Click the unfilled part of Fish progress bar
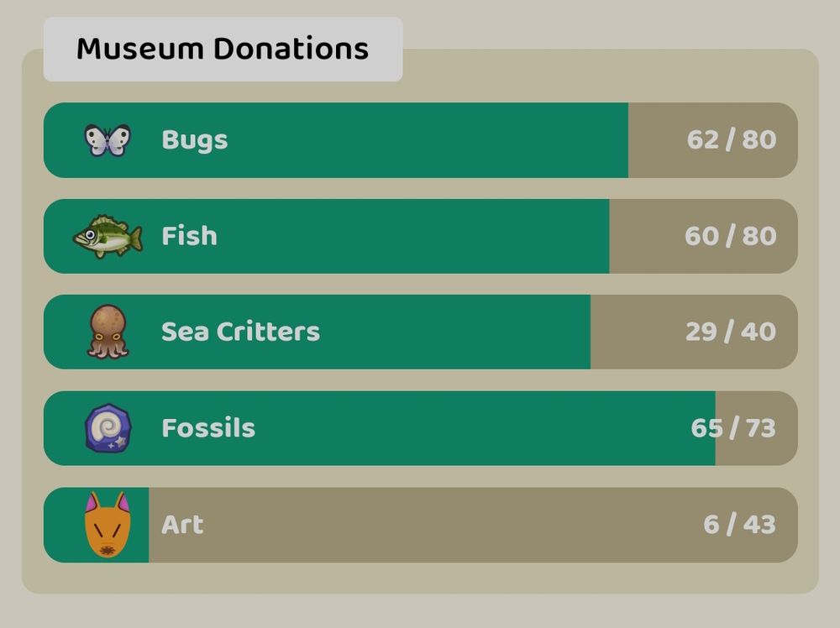Viewport: 840px width, 628px height. click(703, 236)
